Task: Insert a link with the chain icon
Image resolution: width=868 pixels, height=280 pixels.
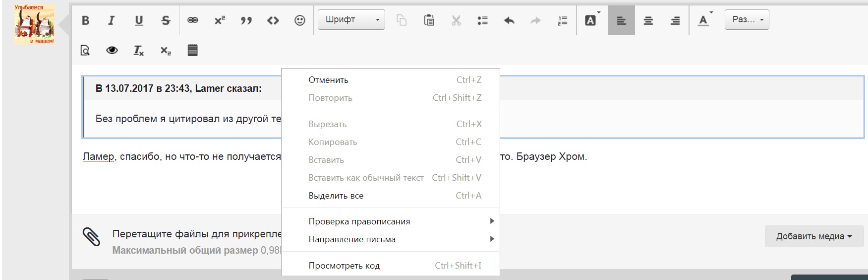Action: (x=192, y=20)
